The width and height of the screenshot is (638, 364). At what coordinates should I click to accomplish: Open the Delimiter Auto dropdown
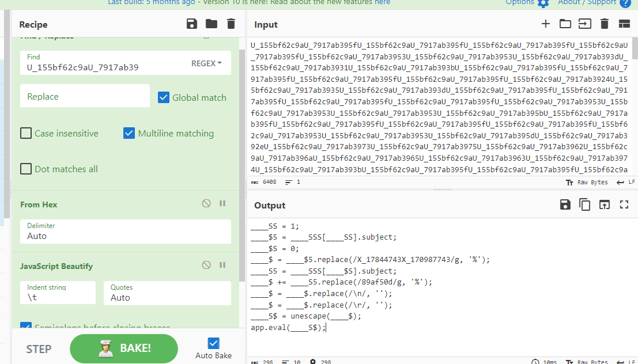click(125, 232)
